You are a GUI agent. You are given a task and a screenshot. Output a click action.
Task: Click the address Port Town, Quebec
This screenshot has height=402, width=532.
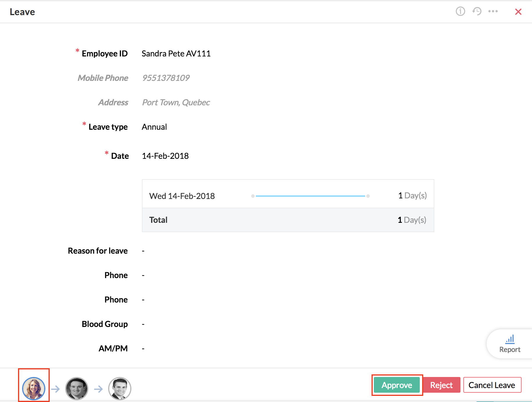(x=176, y=102)
